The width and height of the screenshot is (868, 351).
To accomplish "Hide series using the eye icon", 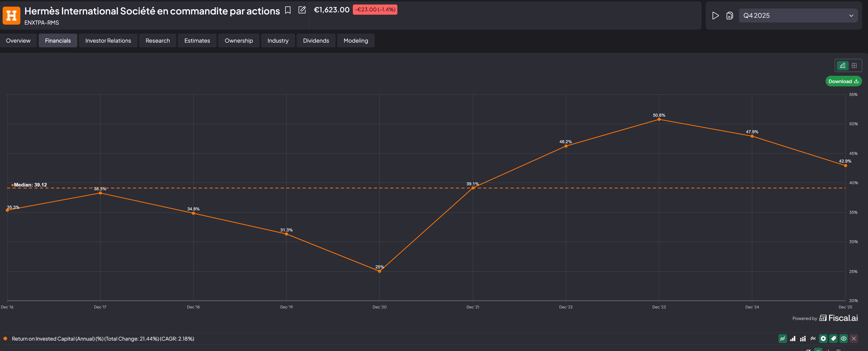I will (x=843, y=338).
